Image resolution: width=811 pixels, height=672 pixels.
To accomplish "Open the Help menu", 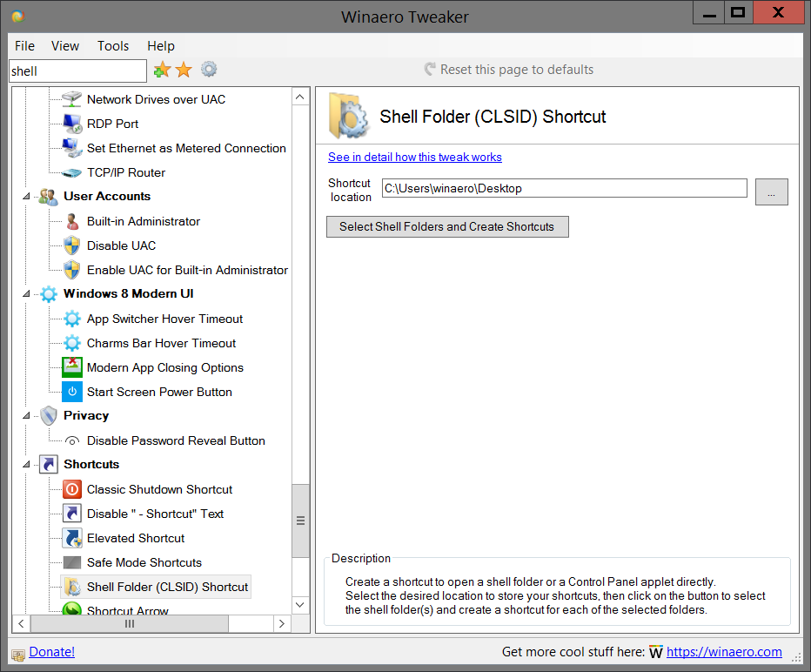I will (x=161, y=46).
